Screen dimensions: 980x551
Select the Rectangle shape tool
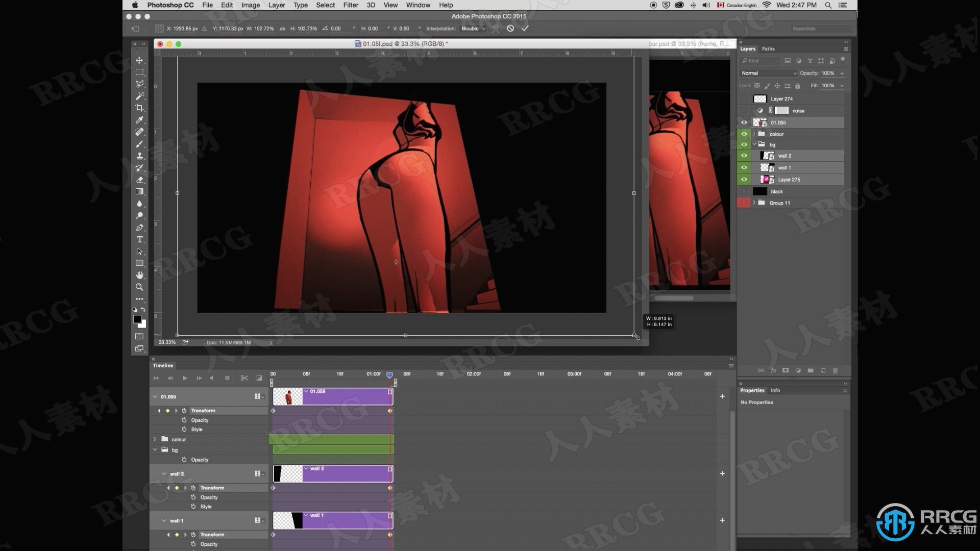(139, 263)
